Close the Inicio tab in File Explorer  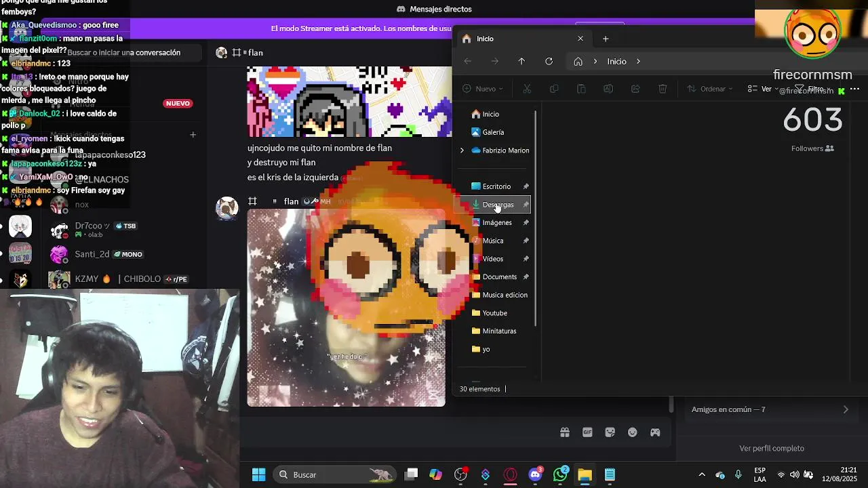580,39
